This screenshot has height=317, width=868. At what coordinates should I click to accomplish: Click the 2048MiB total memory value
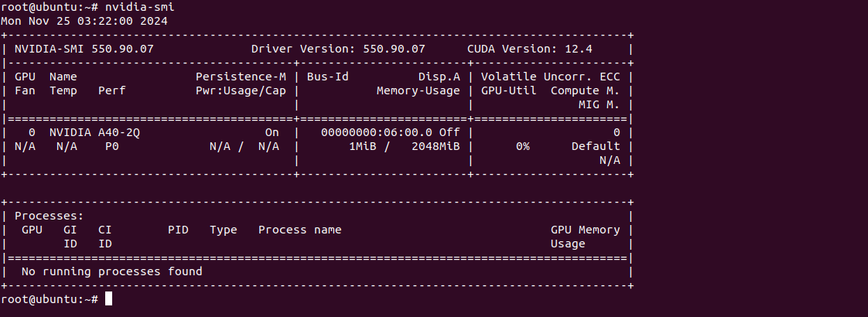(x=436, y=146)
